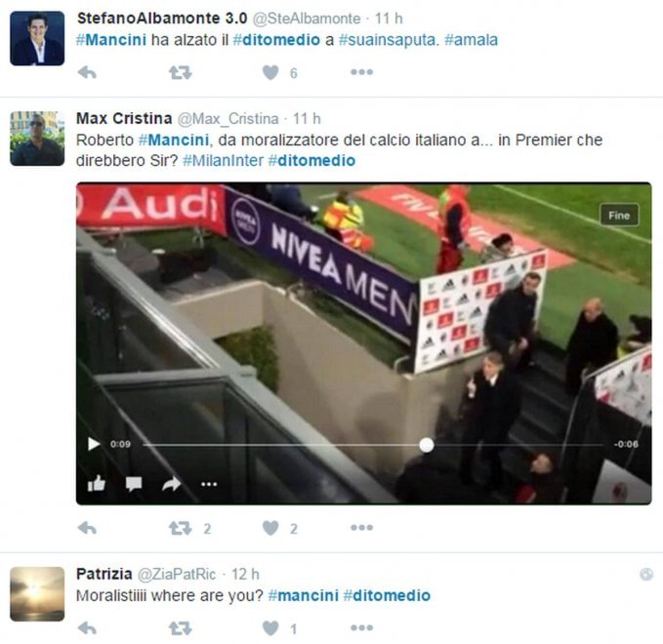The width and height of the screenshot is (663, 644).
Task: Reply to StefanoAlbamonte's tweet
Action: coord(88,72)
